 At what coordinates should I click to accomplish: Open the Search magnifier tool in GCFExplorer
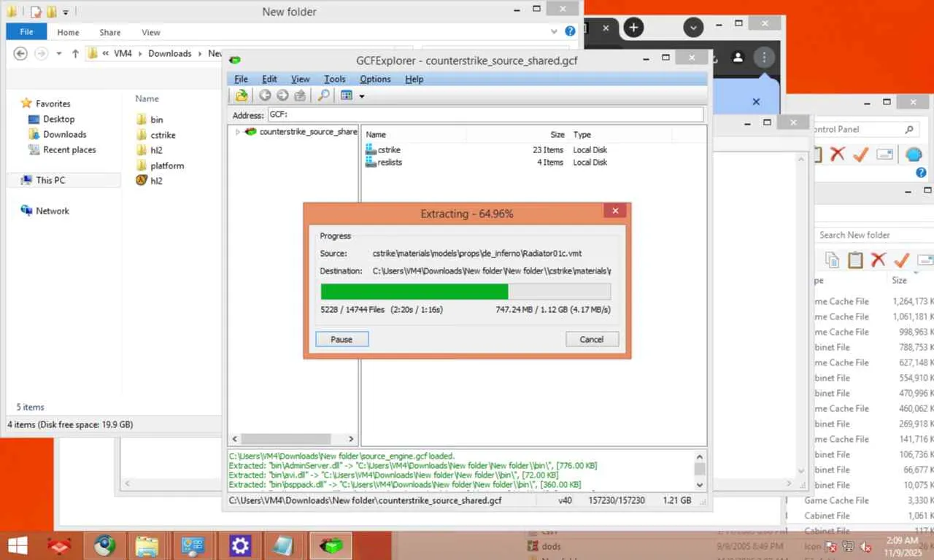coord(323,96)
